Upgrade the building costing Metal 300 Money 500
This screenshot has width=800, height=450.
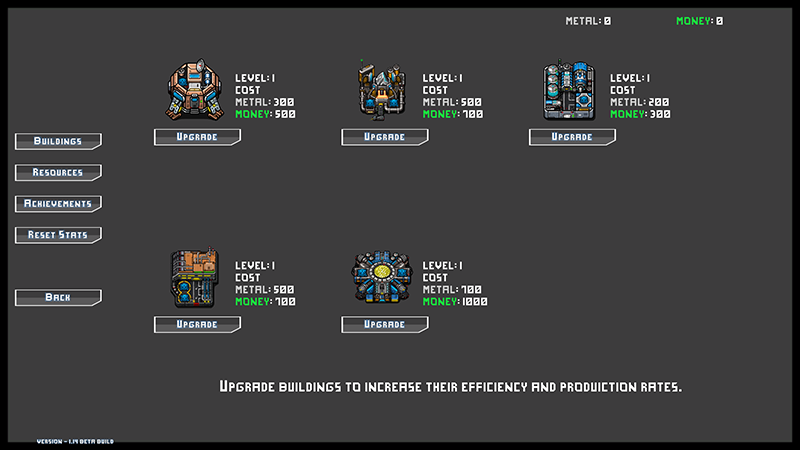tap(197, 137)
